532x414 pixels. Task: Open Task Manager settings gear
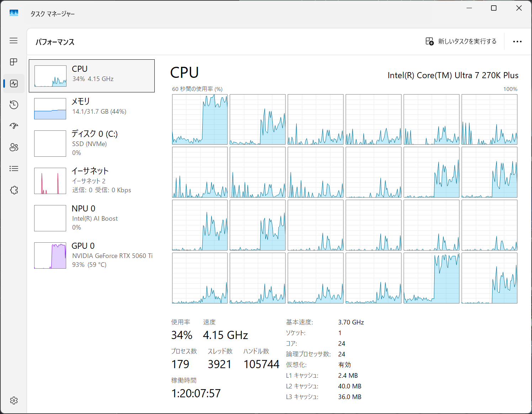(x=14, y=400)
